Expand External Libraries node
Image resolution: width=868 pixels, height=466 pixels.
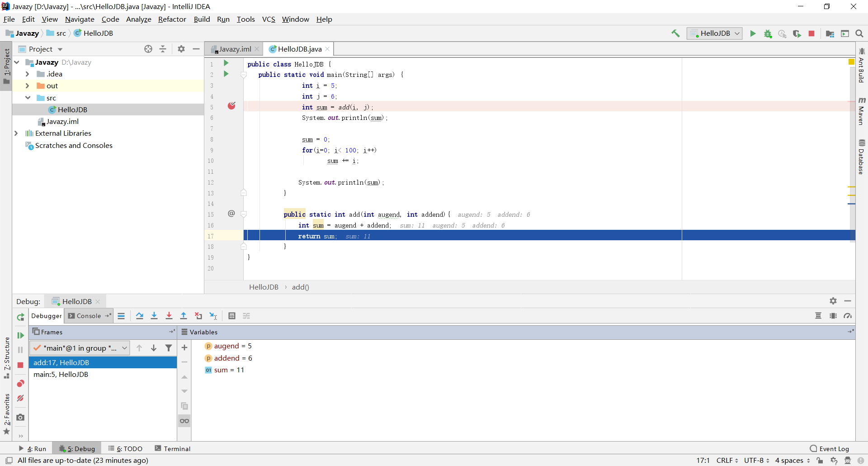point(16,133)
